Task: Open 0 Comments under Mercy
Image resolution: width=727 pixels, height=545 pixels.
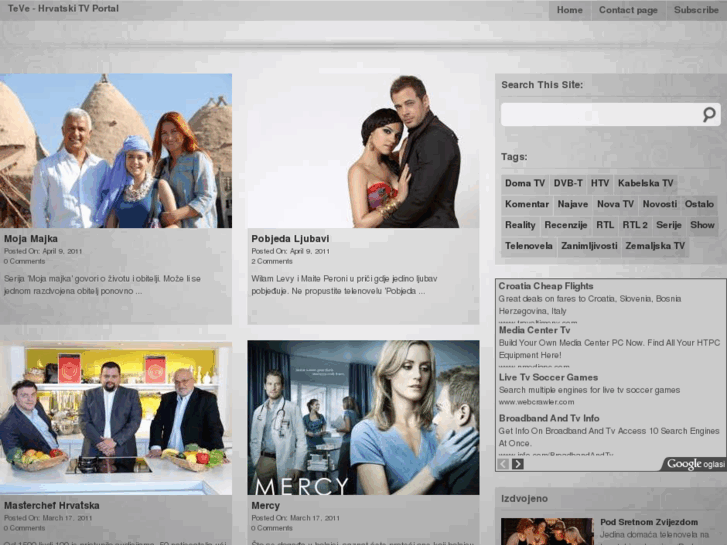Action: pyautogui.click(x=272, y=528)
